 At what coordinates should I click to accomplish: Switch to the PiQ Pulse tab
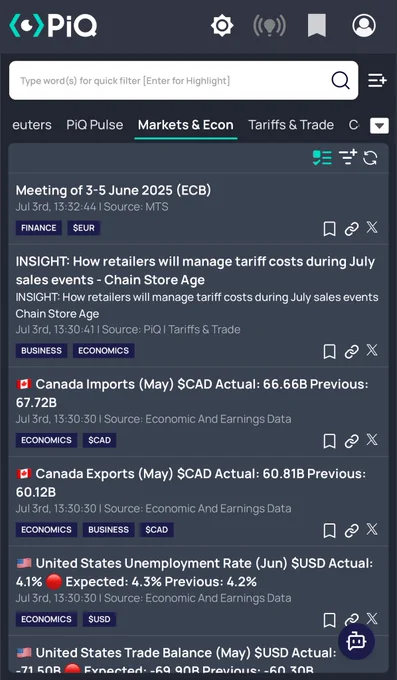click(95, 125)
